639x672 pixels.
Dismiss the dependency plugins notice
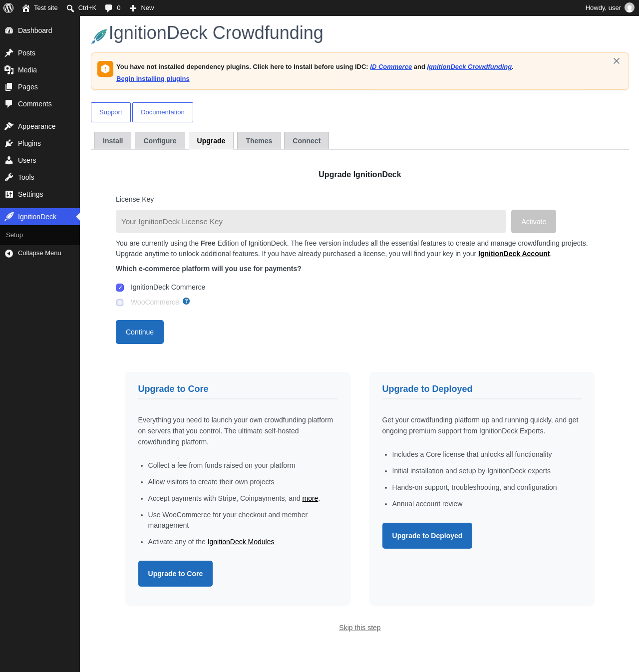[617, 61]
